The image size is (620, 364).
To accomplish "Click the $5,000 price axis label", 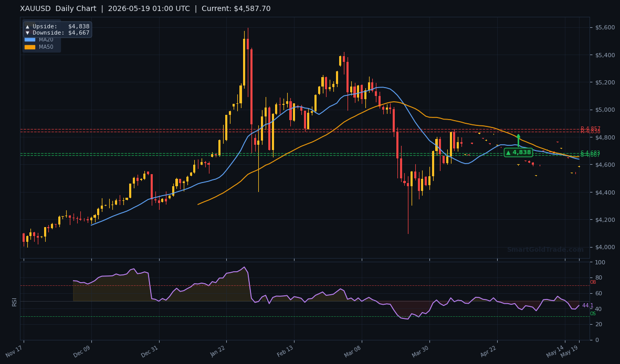I will [605, 110].
